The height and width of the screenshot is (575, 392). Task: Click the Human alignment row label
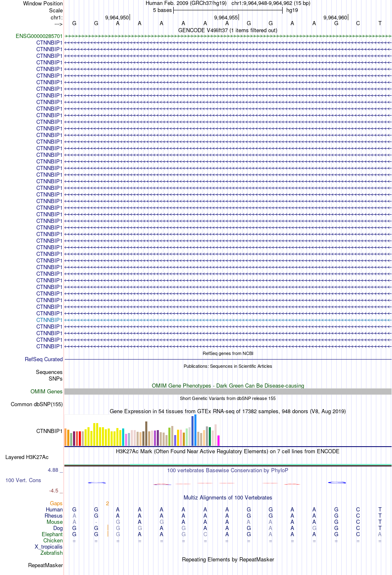coord(54,509)
